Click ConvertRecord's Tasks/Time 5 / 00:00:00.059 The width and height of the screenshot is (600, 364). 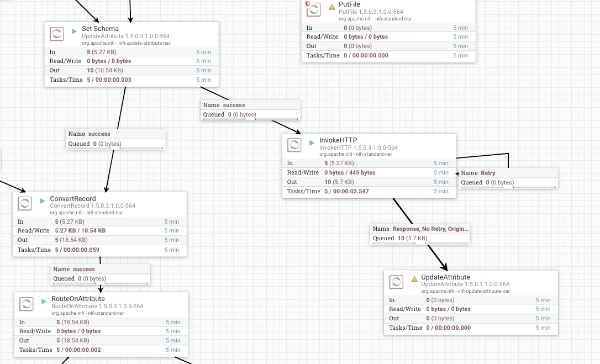pyautogui.click(x=77, y=250)
